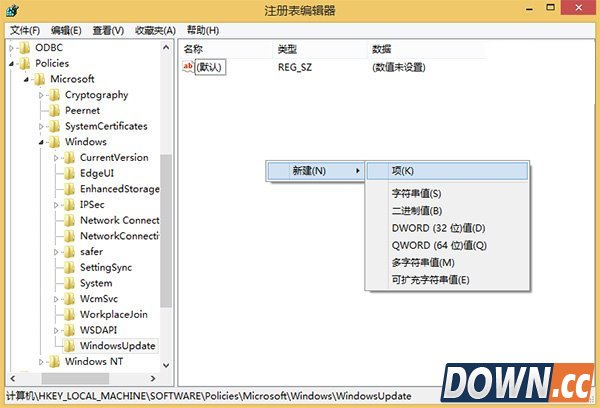Expand the ODBC key

pos(11,48)
